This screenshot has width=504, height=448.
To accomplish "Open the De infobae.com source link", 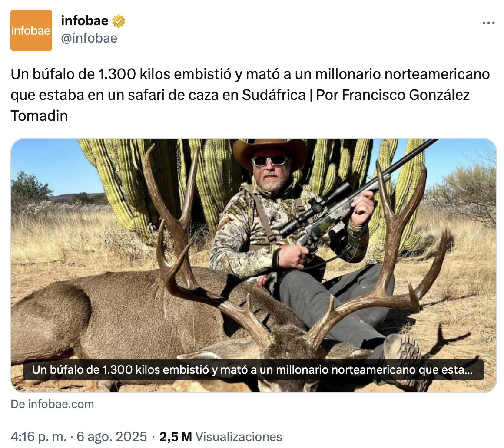I will click(52, 404).
